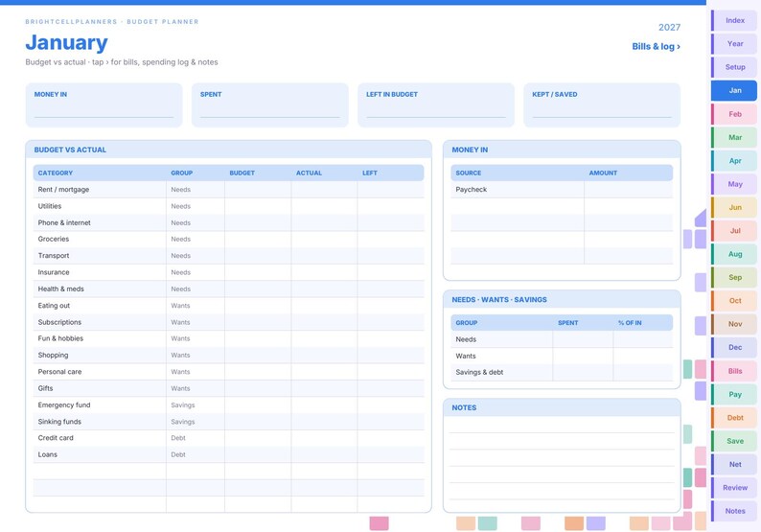Click the January page title

tap(66, 43)
